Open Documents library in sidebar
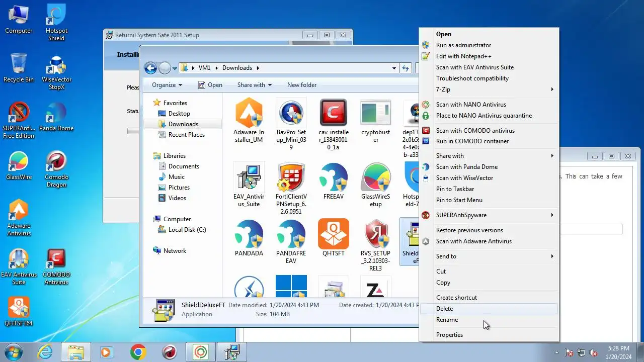644x362 pixels. 184,166
